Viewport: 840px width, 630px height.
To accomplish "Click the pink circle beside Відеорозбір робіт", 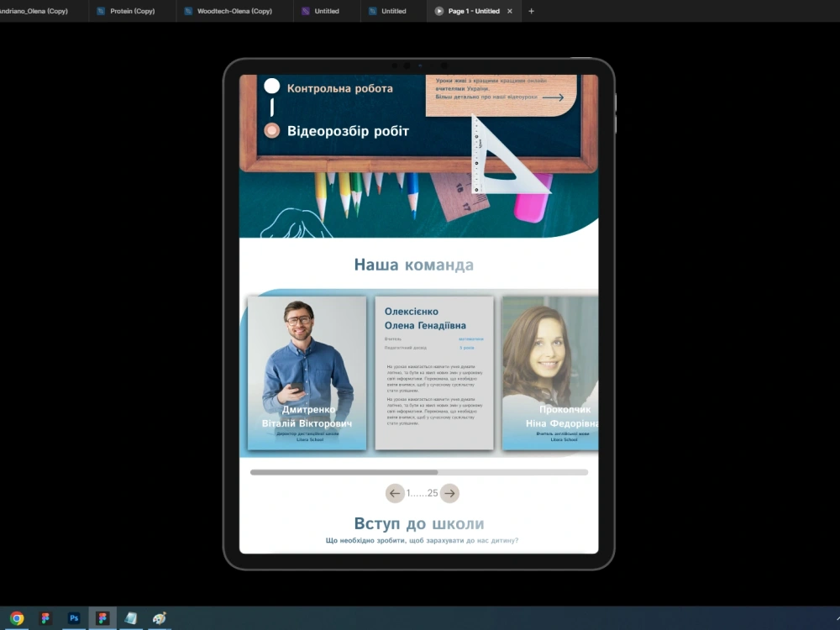I will pyautogui.click(x=271, y=130).
